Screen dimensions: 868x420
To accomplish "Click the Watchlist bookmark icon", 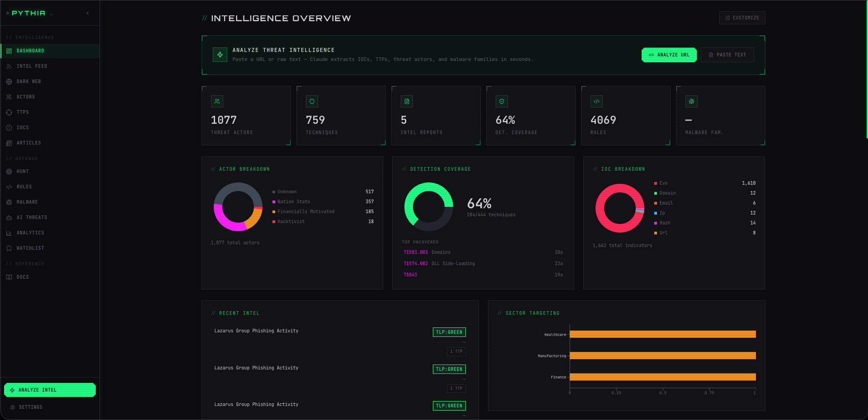I will [9, 248].
